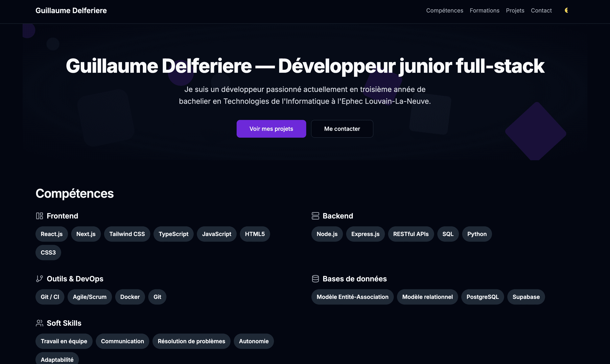Click the Soft Skills people icon
The width and height of the screenshot is (610, 364).
(40, 323)
